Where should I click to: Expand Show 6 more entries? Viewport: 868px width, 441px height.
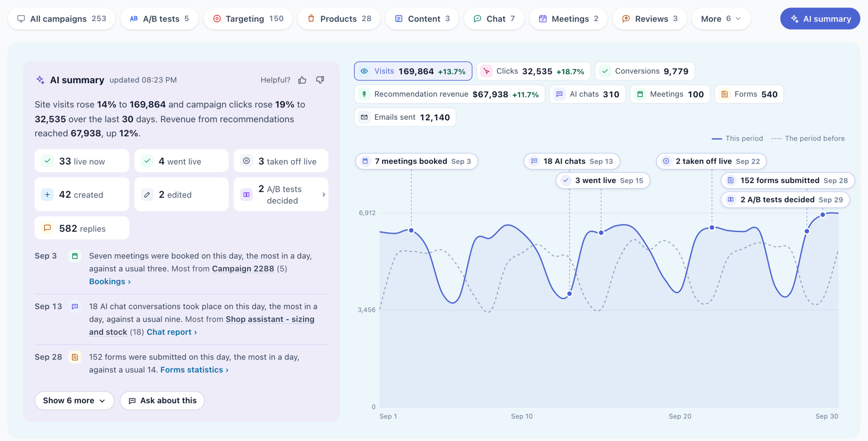(74, 401)
